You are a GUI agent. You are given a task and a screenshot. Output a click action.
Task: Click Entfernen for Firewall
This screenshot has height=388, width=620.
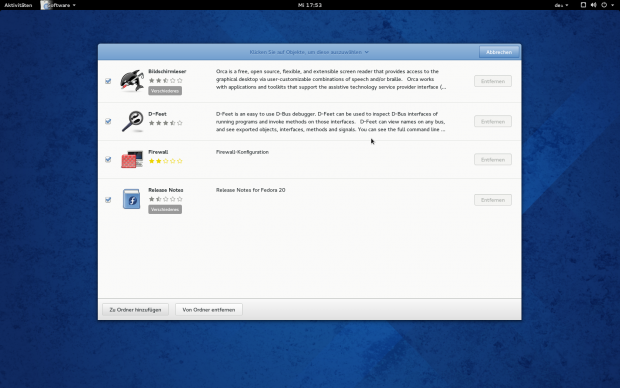pos(493,159)
